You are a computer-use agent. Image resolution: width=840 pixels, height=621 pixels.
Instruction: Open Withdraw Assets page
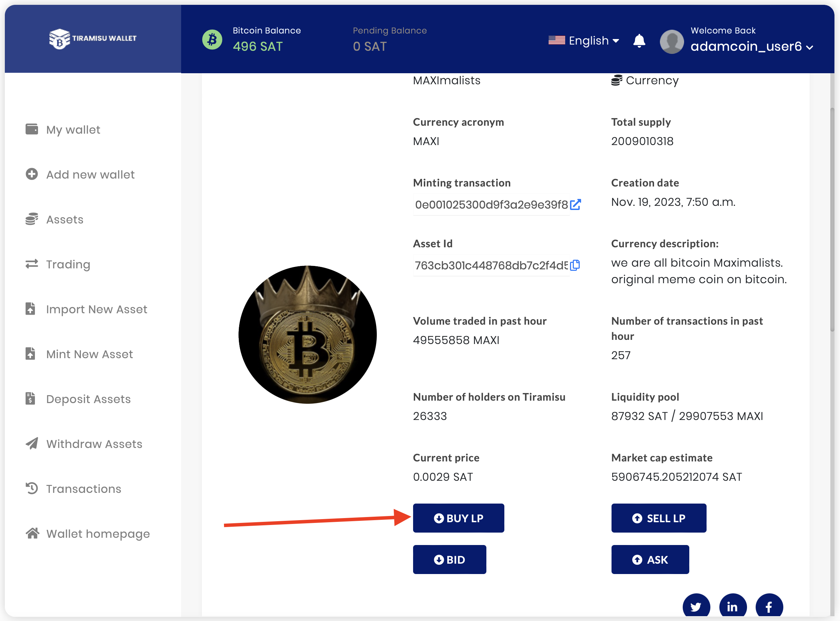click(x=94, y=444)
